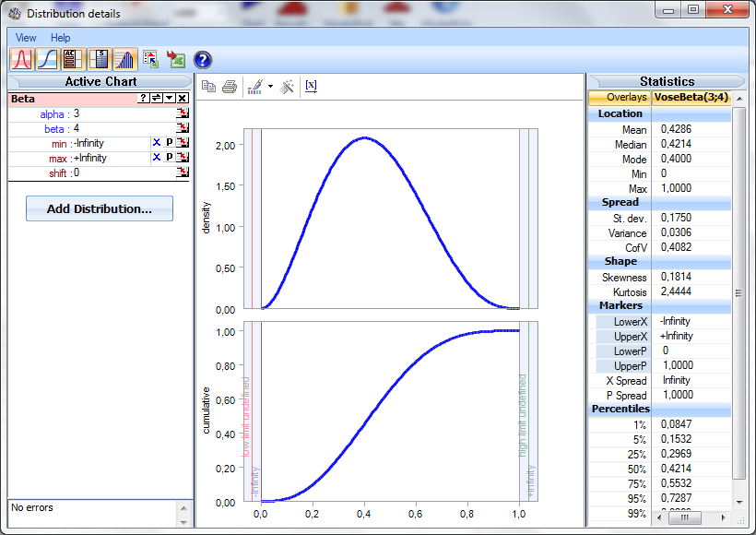
Task: Click the export to Excel icon
Action: [x=177, y=58]
